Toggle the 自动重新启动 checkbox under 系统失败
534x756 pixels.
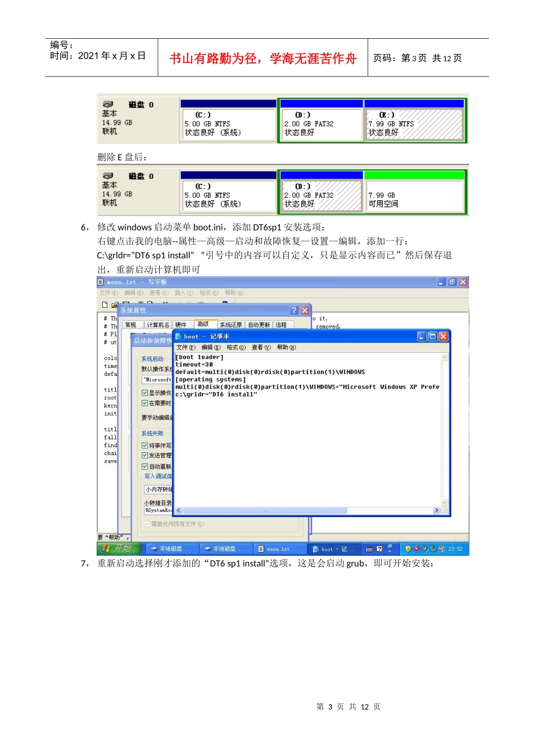coord(145,467)
